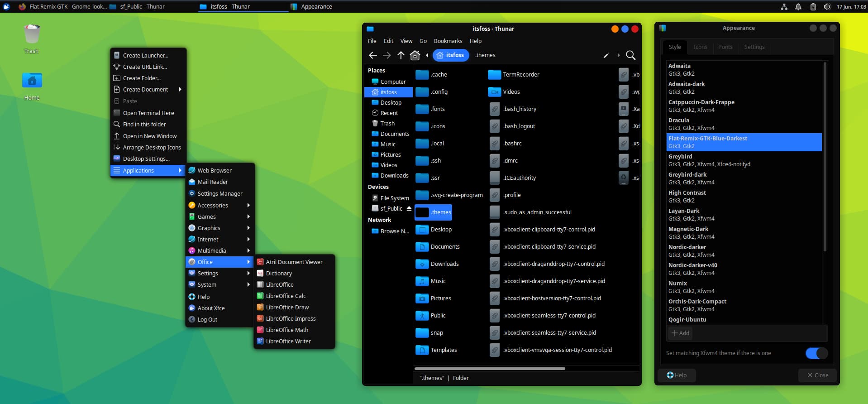Expand Games submenu

[220, 217]
